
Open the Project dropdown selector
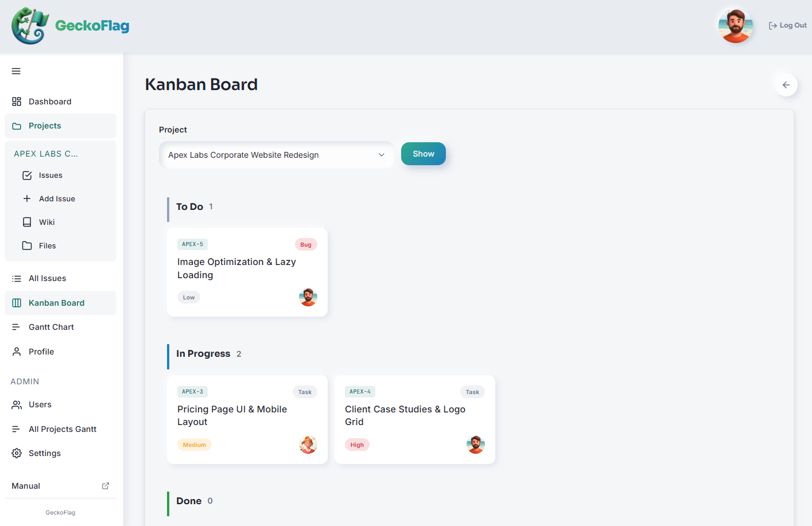click(x=276, y=155)
